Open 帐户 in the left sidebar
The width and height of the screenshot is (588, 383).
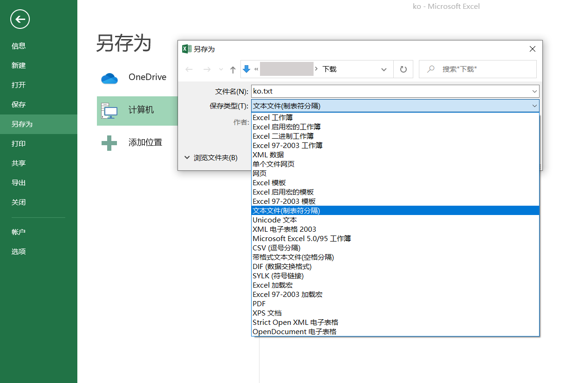(x=39, y=232)
